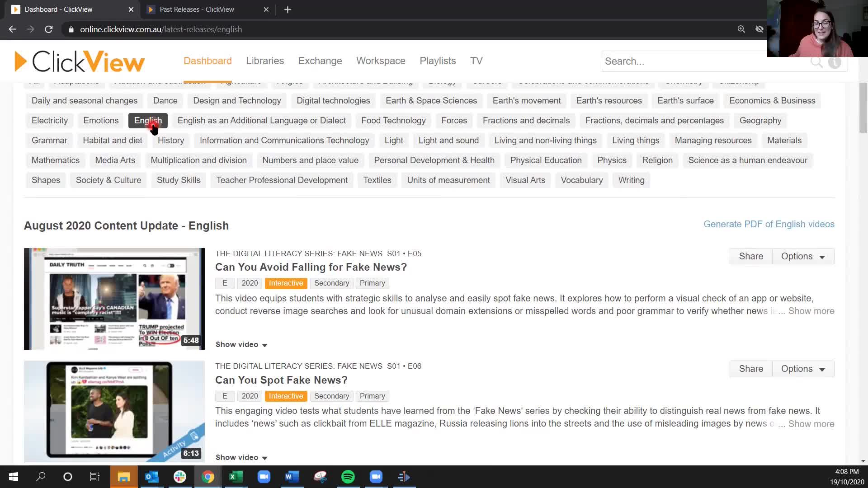Open Outlook from the taskbar

pos(152,477)
